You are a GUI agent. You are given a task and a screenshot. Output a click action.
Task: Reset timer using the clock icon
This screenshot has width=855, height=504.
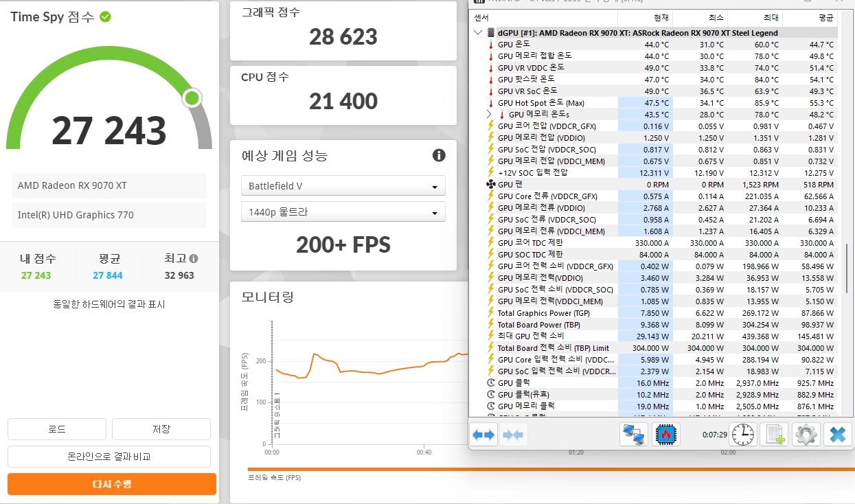[x=743, y=435]
